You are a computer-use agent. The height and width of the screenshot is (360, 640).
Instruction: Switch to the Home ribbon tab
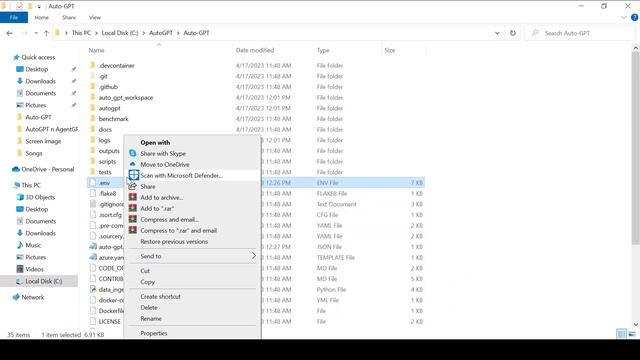pos(41,18)
